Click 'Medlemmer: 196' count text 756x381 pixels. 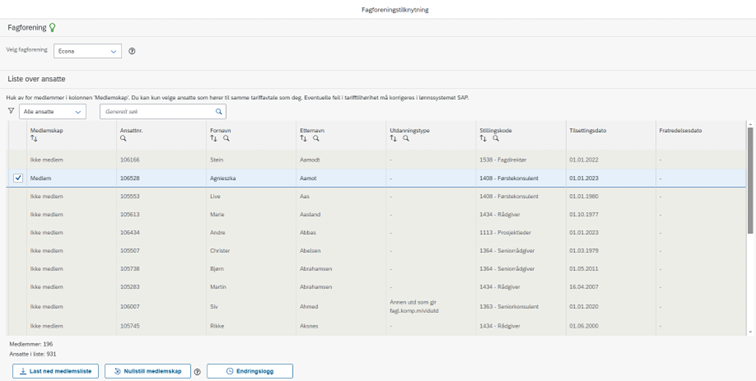click(x=31, y=344)
